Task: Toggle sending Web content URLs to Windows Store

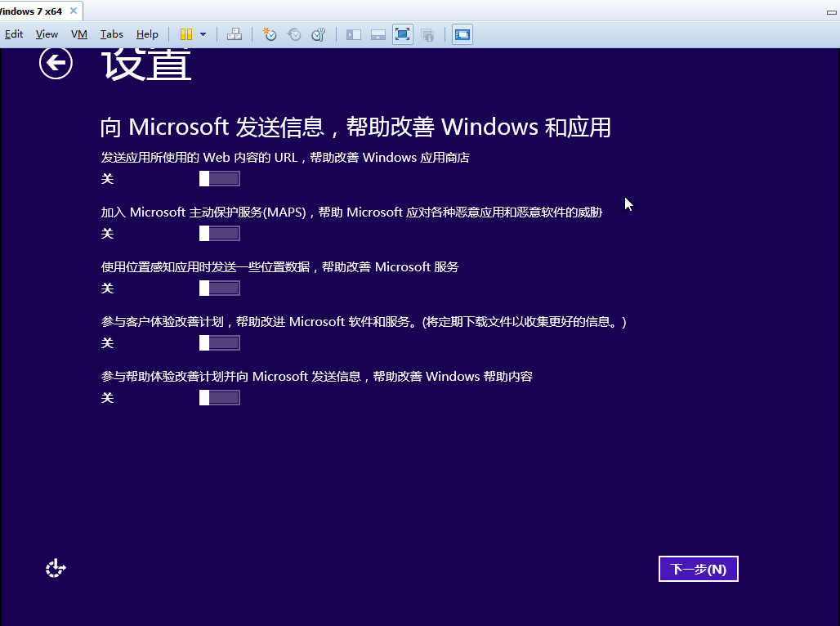Action: [x=220, y=178]
